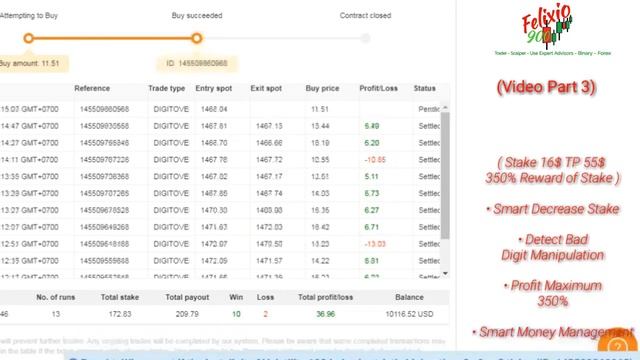Click the Reference column header

[x=92, y=89]
